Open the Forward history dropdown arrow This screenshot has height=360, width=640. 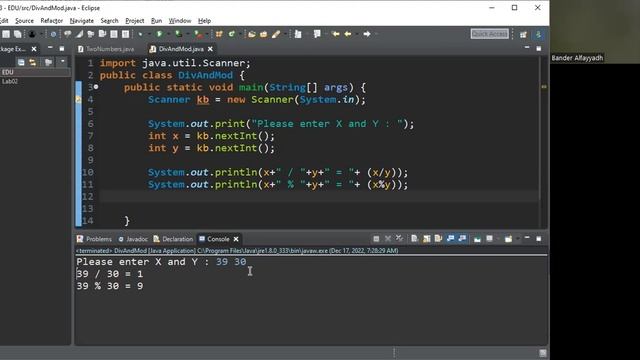[x=376, y=34]
